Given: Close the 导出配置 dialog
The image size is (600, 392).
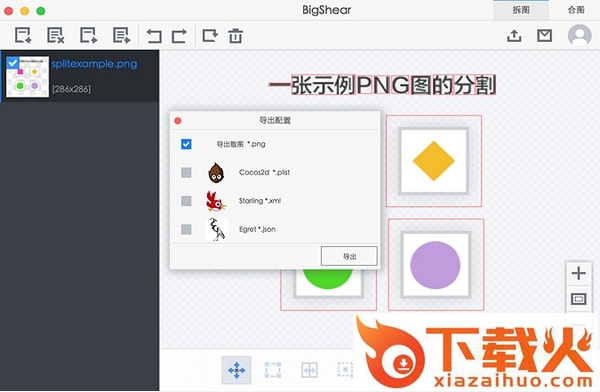Looking at the screenshot, I should (178, 121).
